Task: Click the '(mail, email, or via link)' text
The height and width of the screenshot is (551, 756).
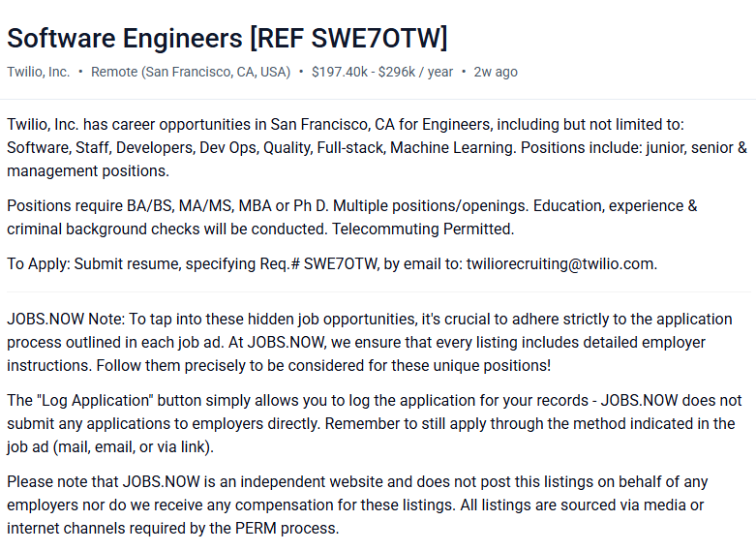Action: click(x=133, y=446)
